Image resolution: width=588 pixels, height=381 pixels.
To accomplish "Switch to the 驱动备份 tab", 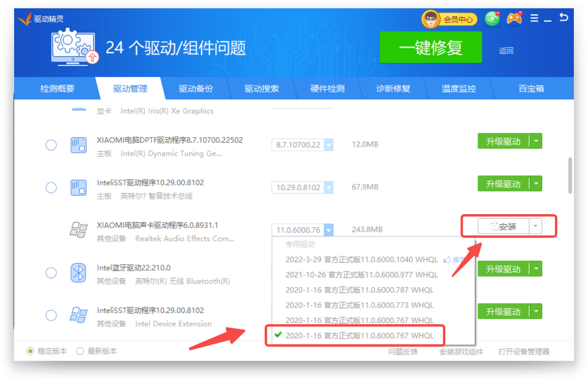I will pos(196,89).
